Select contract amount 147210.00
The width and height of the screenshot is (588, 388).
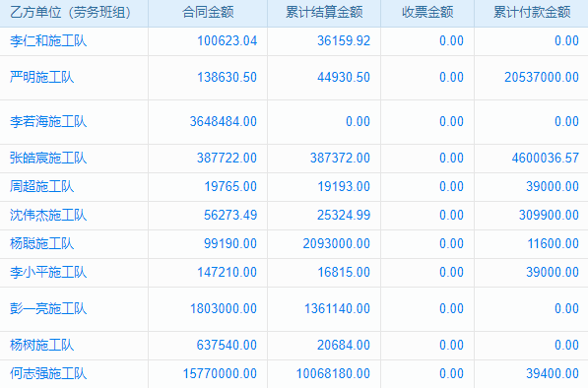tap(228, 272)
